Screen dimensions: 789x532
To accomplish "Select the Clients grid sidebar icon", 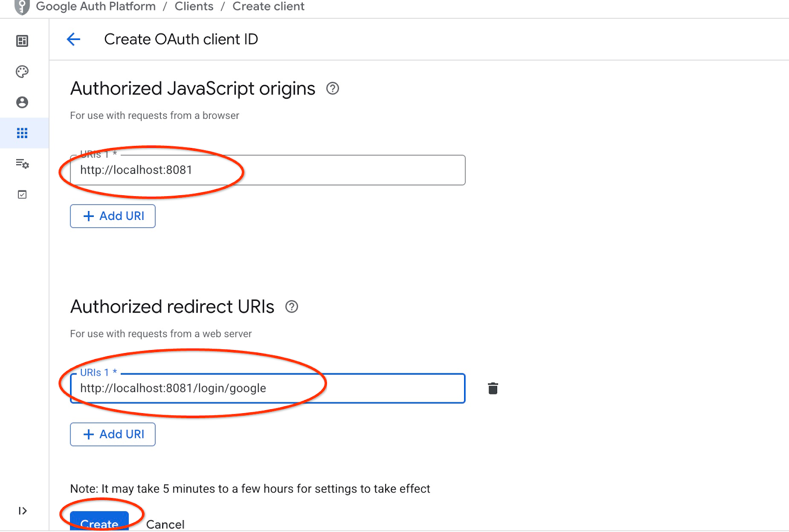I will click(22, 133).
